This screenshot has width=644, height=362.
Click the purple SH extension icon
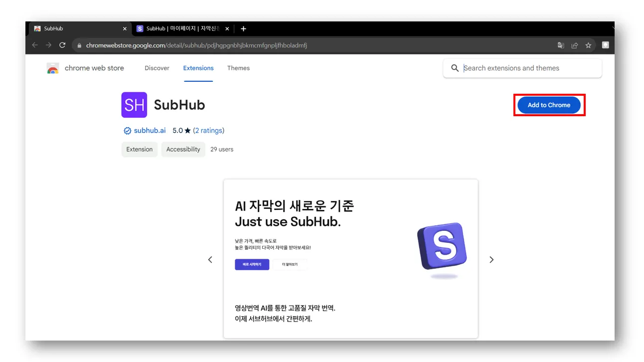pos(134,105)
